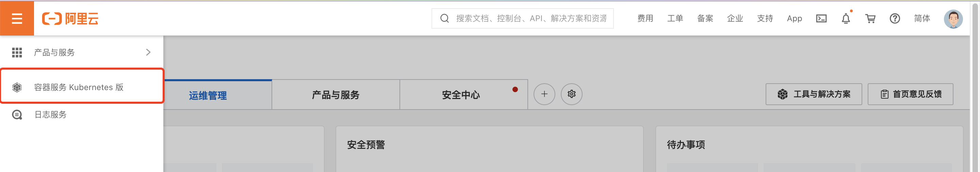Click the orange hamburger menu icon
This screenshot has height=172, width=980.
pos(17,18)
